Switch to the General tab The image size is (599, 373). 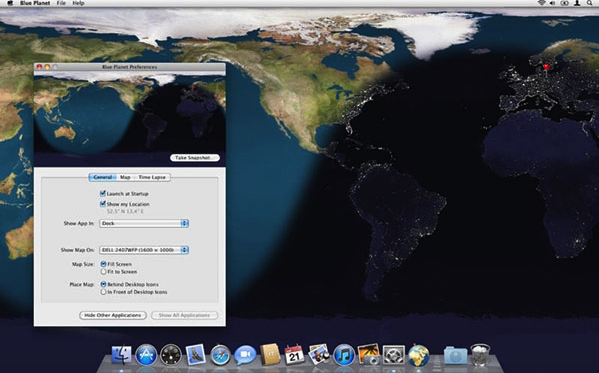coord(102,177)
